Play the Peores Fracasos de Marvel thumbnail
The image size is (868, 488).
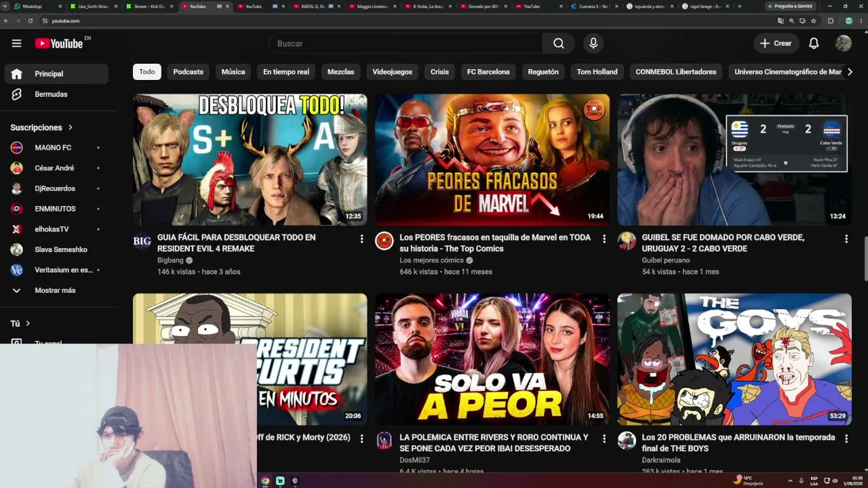click(492, 160)
